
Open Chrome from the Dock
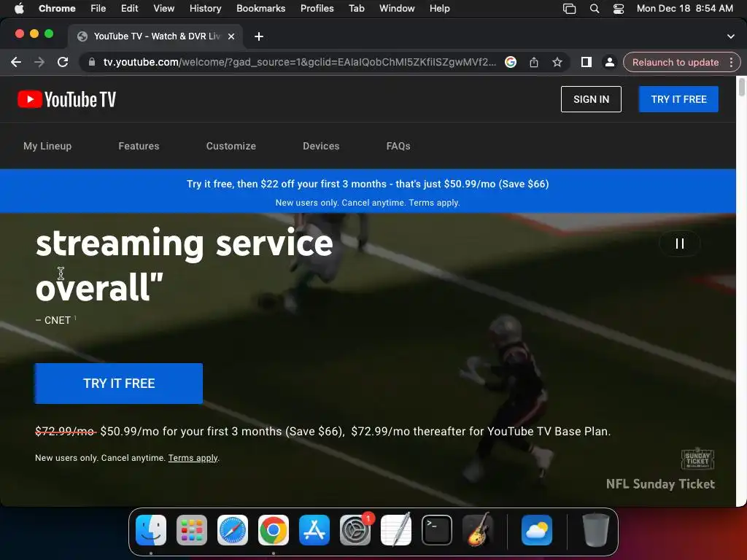274,530
